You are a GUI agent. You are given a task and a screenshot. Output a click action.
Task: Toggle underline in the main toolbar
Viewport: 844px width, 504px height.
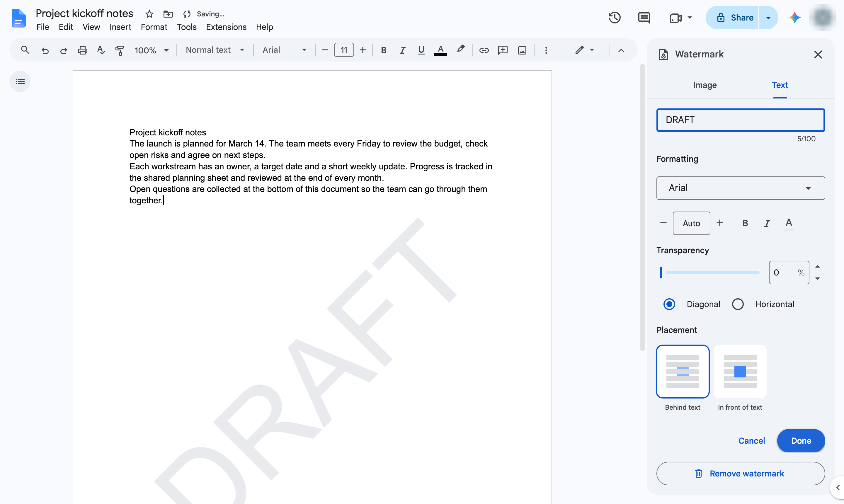pyautogui.click(x=421, y=50)
